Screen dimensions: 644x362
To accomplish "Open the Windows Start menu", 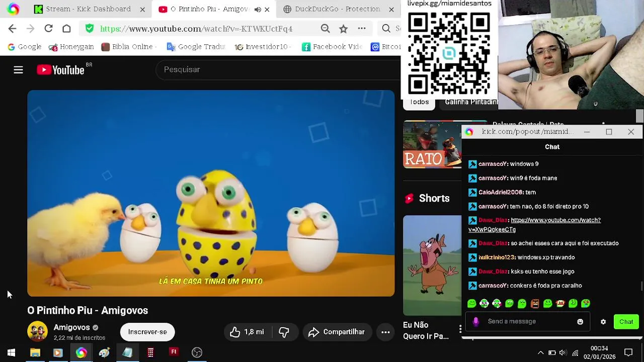I will click(x=11, y=352).
